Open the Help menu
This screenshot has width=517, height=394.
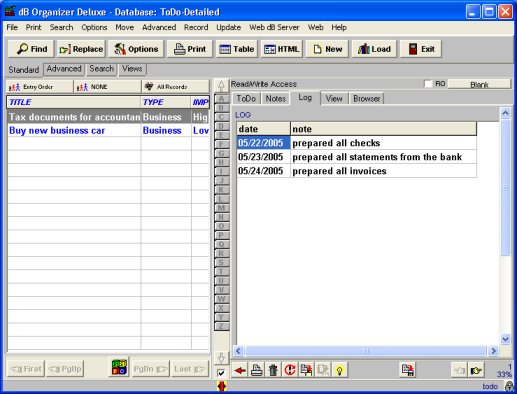(339, 27)
